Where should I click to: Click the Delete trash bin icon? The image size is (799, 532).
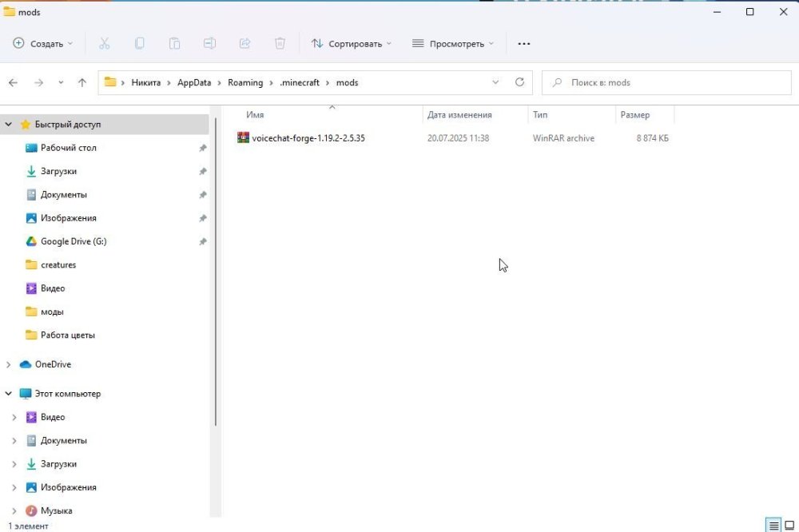pyautogui.click(x=280, y=44)
